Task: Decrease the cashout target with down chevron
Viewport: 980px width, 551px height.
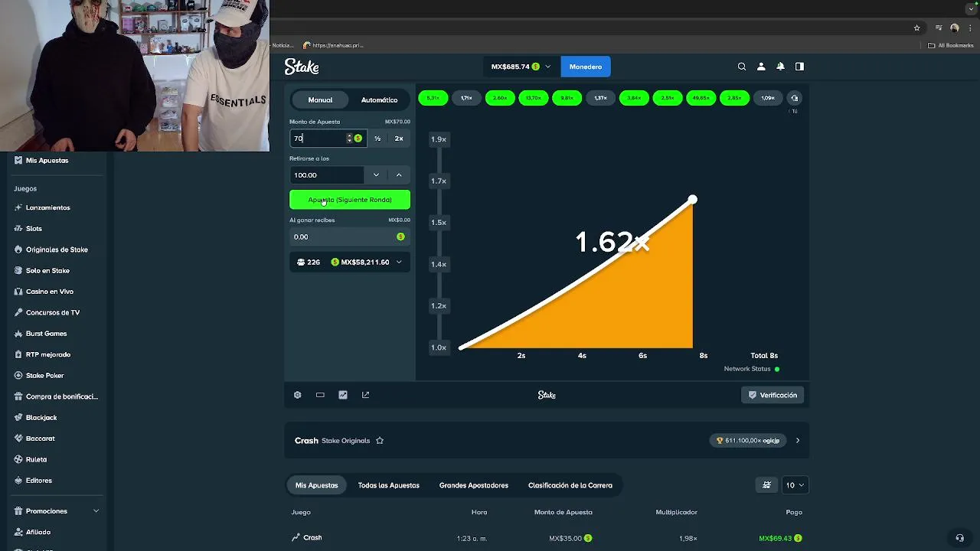Action: 376,175
